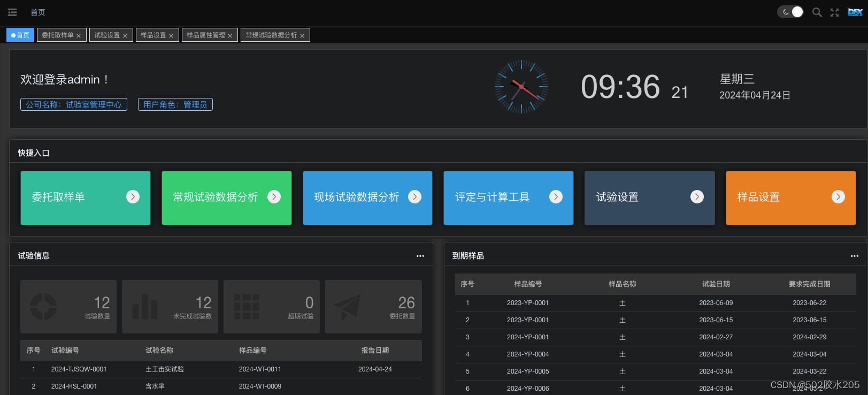Select expired sample 2024-YP-0004
Image resolution: width=868 pixels, height=395 pixels.
click(528, 354)
